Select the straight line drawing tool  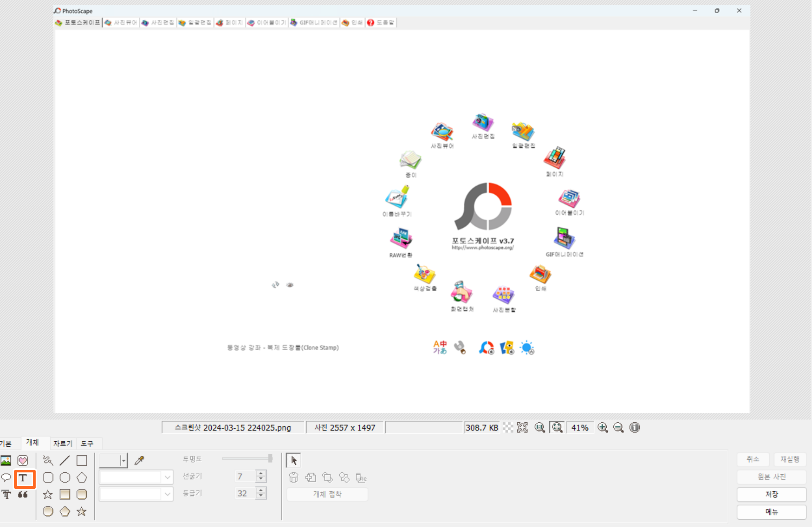coord(65,460)
